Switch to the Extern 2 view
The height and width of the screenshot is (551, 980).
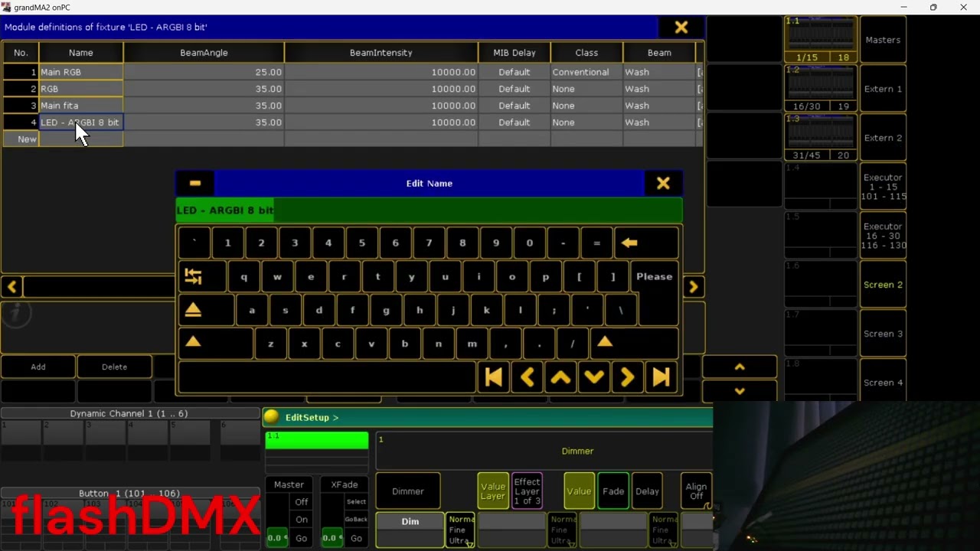883,138
